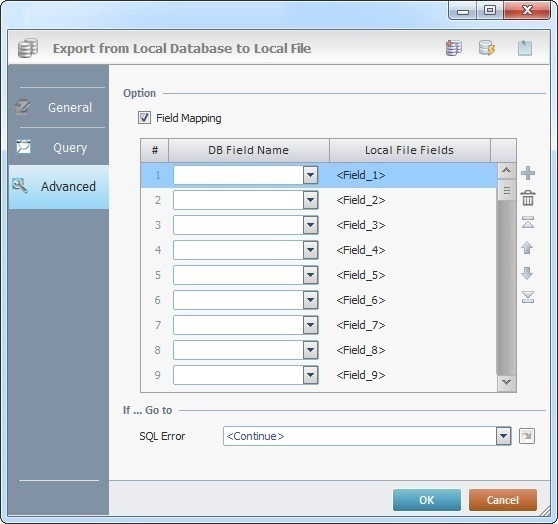The width and height of the screenshot is (558, 524).
Task: Click the move row down arrow
Action: pyautogui.click(x=527, y=273)
